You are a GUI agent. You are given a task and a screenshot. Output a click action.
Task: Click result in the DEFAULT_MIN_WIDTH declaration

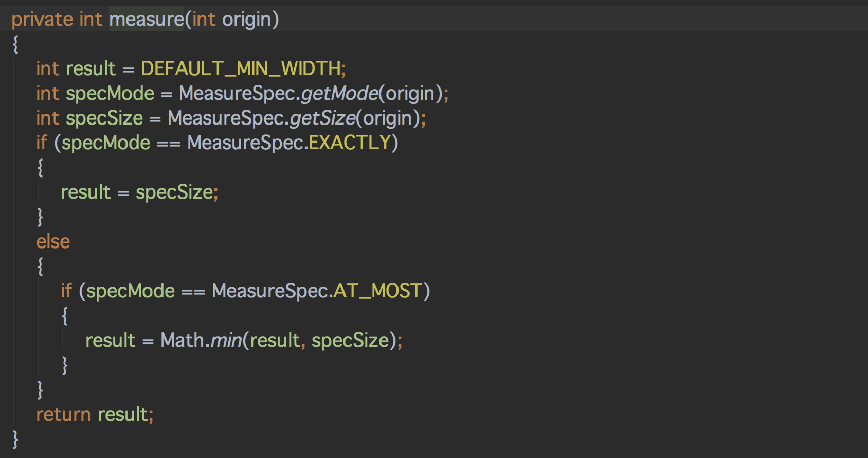click(x=91, y=69)
